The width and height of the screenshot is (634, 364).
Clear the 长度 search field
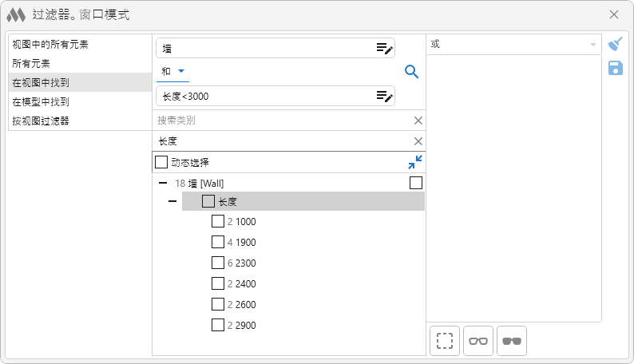[418, 141]
